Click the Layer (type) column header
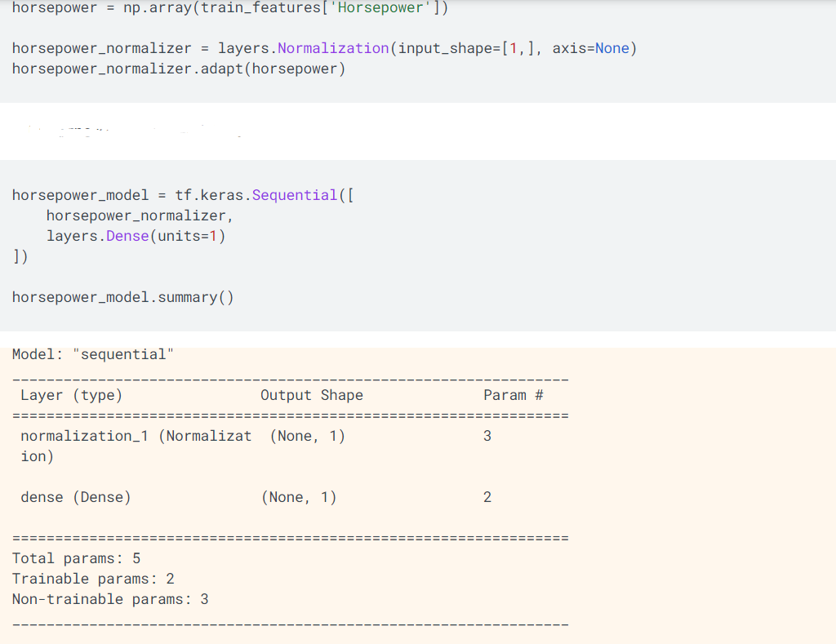The image size is (836, 644). click(x=71, y=395)
